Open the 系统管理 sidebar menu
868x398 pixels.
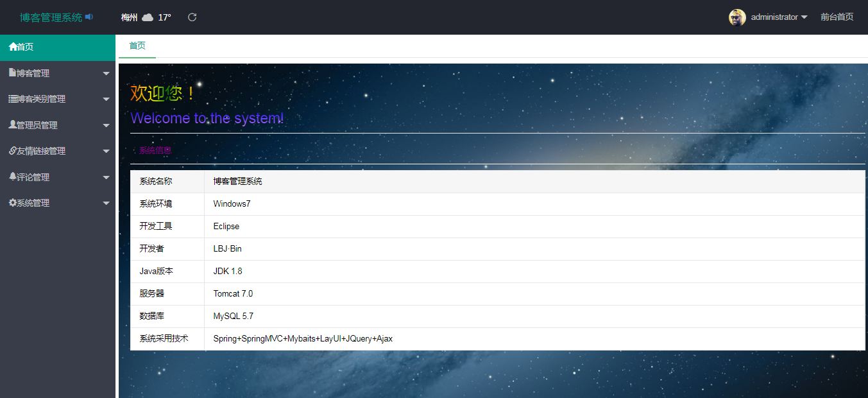58,203
